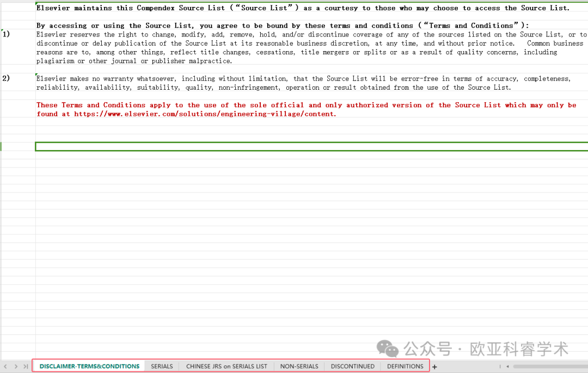Go to the DISCONTINUED sheet tab
Viewport: 588px width, 373px height.
click(352, 366)
